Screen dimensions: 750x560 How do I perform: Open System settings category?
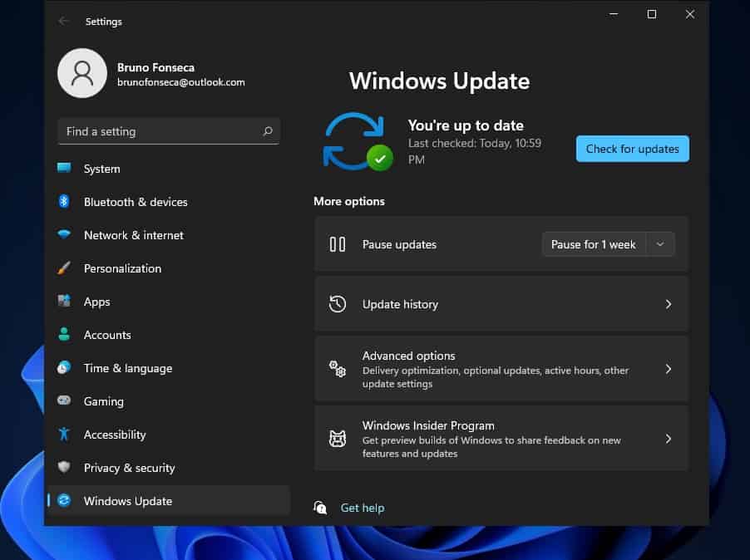coord(169,169)
